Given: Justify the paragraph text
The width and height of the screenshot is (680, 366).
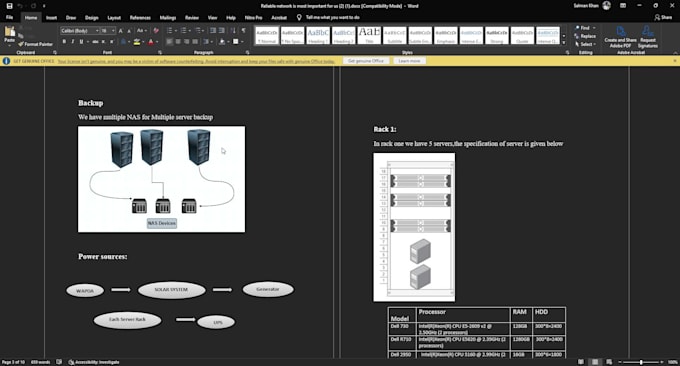Looking at the screenshot, I should click(x=195, y=42).
